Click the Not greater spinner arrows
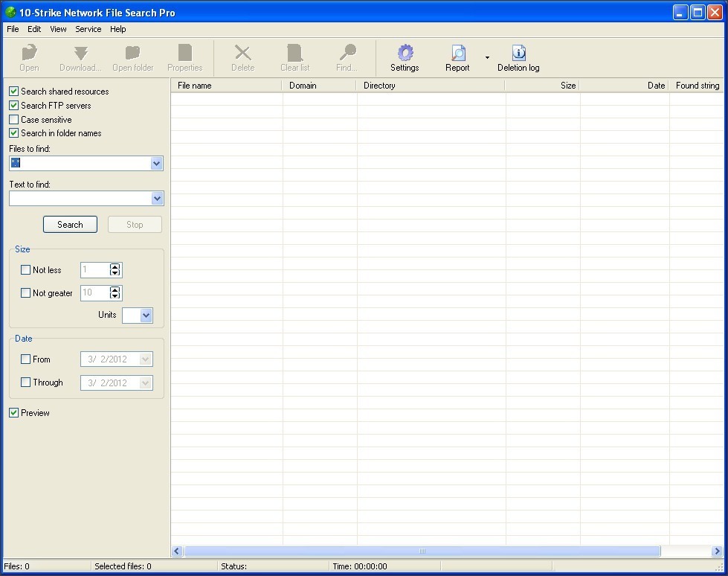728x576 pixels. 115,292
